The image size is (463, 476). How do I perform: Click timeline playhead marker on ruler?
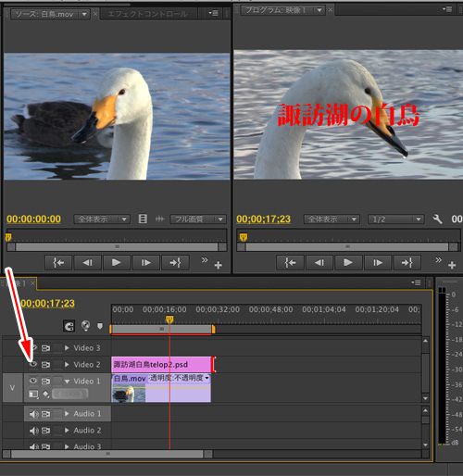[x=169, y=319]
